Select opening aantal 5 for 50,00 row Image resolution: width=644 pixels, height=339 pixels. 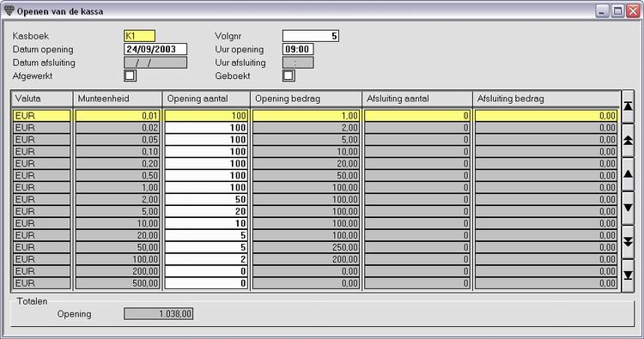(x=206, y=247)
